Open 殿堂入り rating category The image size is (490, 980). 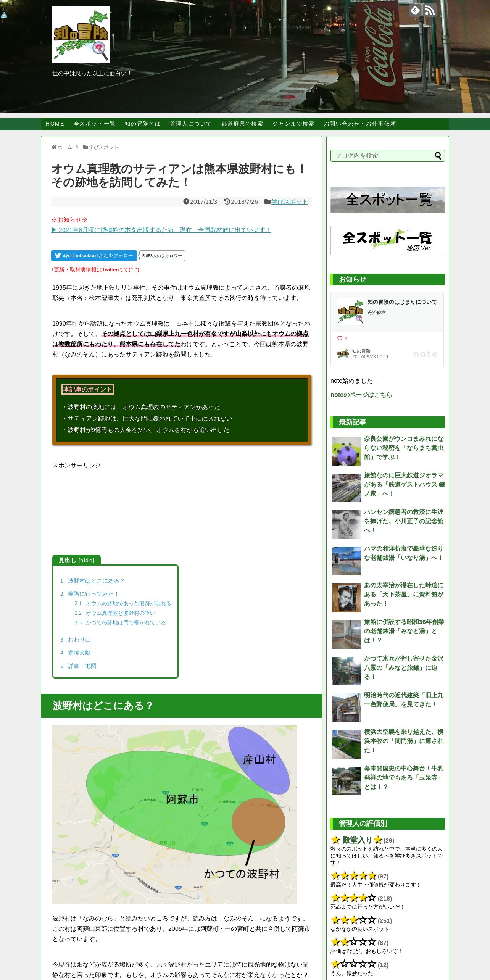357,840
